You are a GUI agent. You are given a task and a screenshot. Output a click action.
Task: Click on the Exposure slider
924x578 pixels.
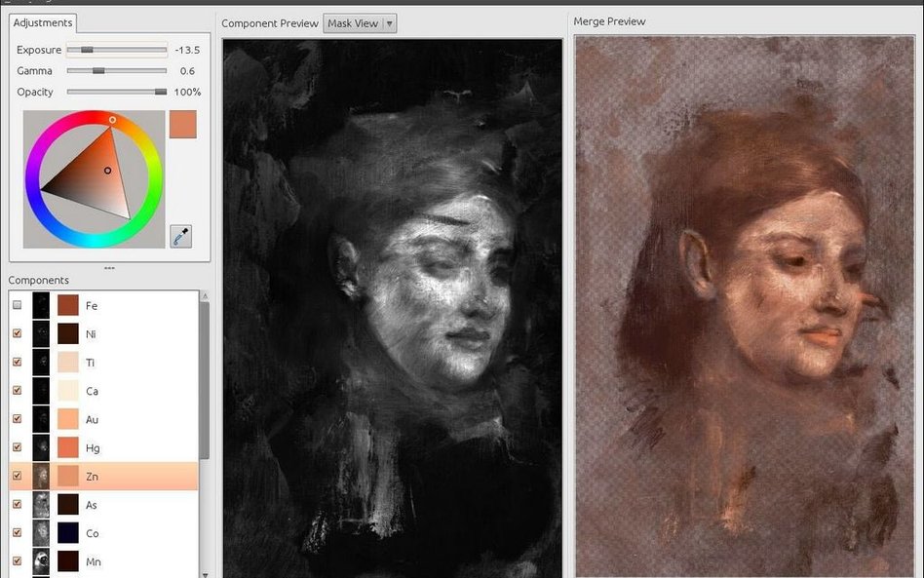(117, 50)
